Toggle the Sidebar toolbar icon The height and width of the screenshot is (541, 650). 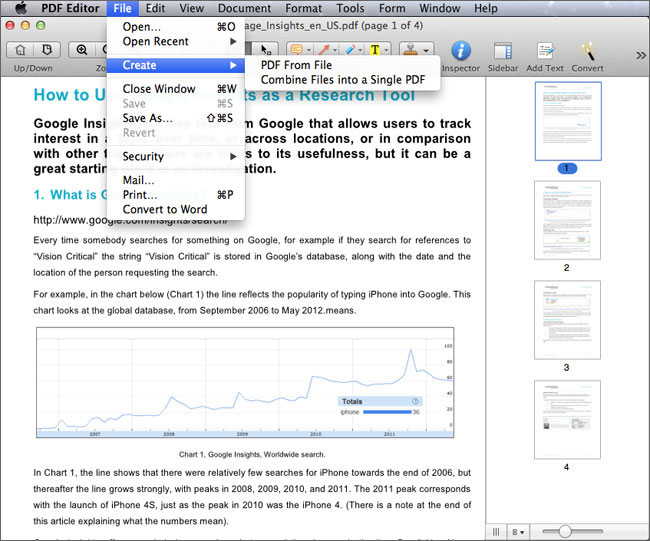pos(503,51)
